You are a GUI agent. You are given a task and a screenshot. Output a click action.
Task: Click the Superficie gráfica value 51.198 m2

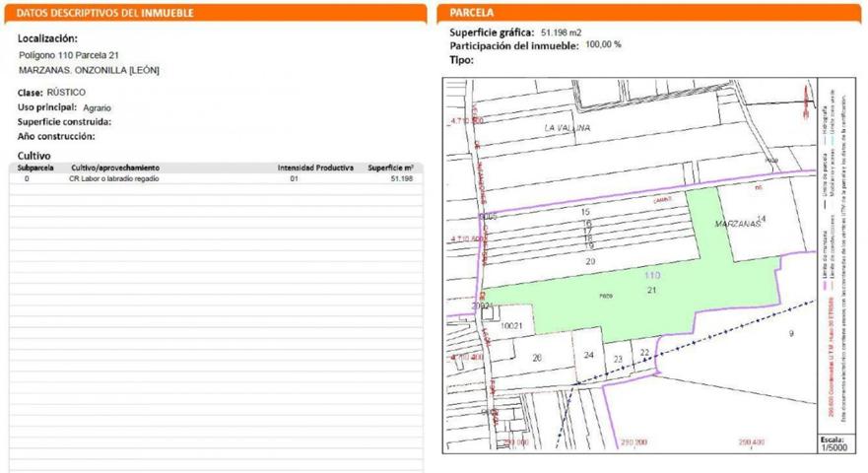[x=563, y=33]
